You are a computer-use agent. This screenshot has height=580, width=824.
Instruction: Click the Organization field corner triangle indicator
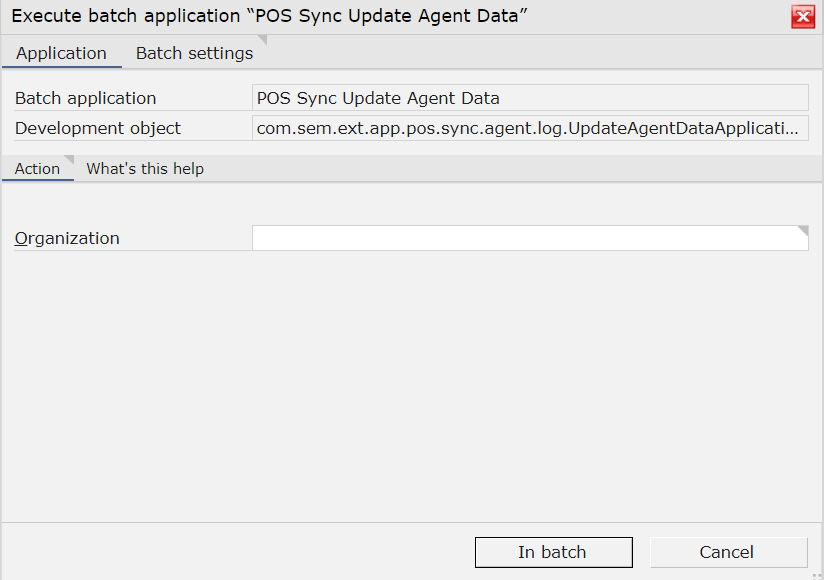click(803, 230)
